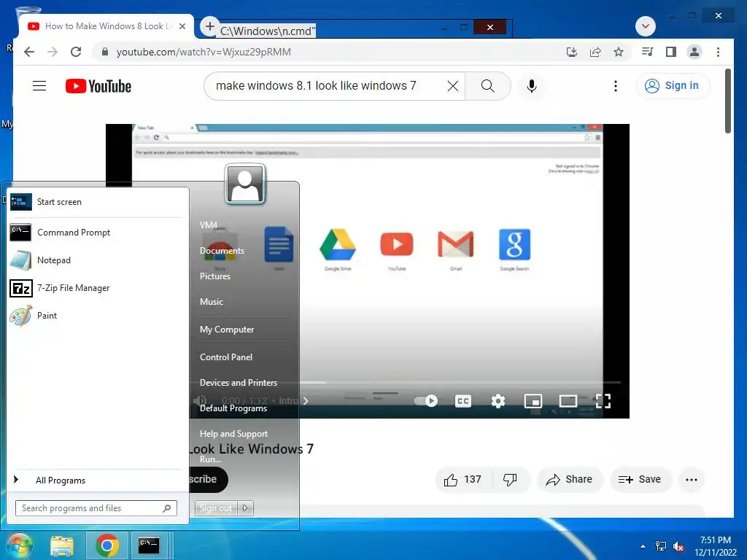Open Documents in the start menu
Viewport: 747px width, 560px height.
(222, 251)
